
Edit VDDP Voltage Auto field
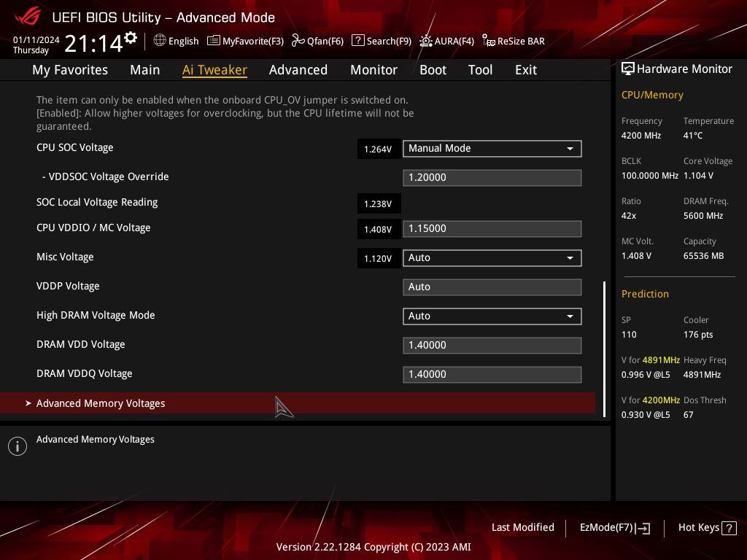point(492,287)
